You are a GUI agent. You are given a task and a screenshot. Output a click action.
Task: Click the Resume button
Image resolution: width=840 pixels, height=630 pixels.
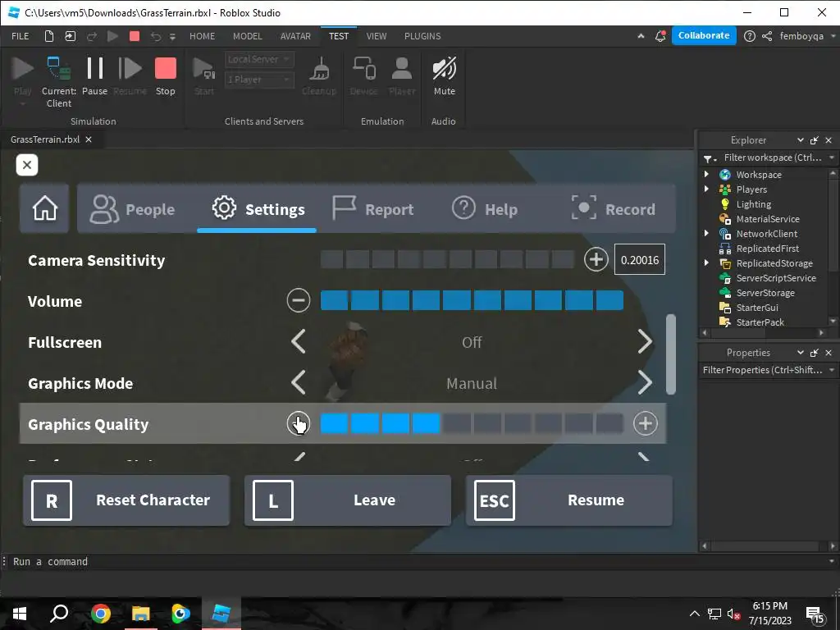click(569, 500)
